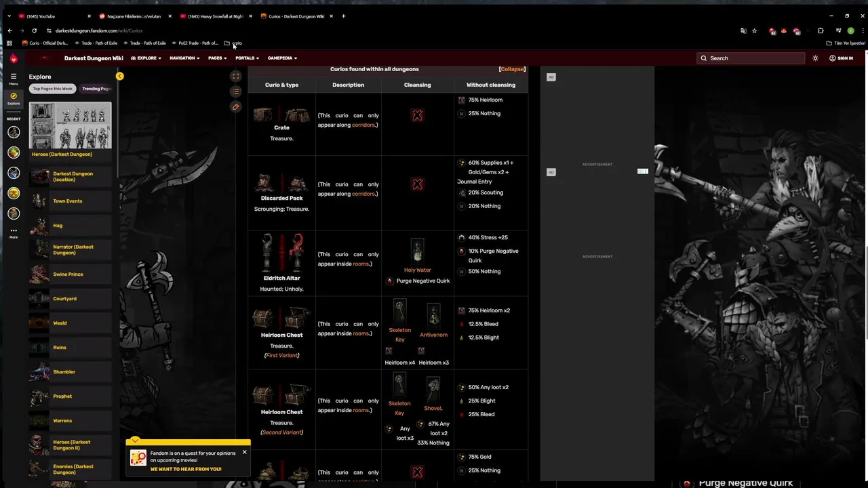Go back with the browser back arrow
This screenshot has width=868, height=488.
pyautogui.click(x=9, y=30)
